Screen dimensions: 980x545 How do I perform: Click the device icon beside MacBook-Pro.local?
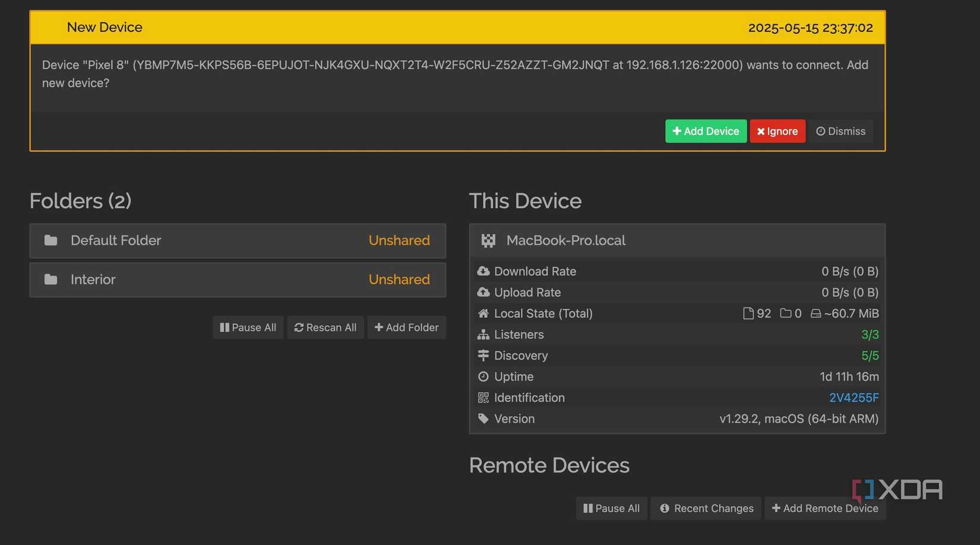point(488,240)
